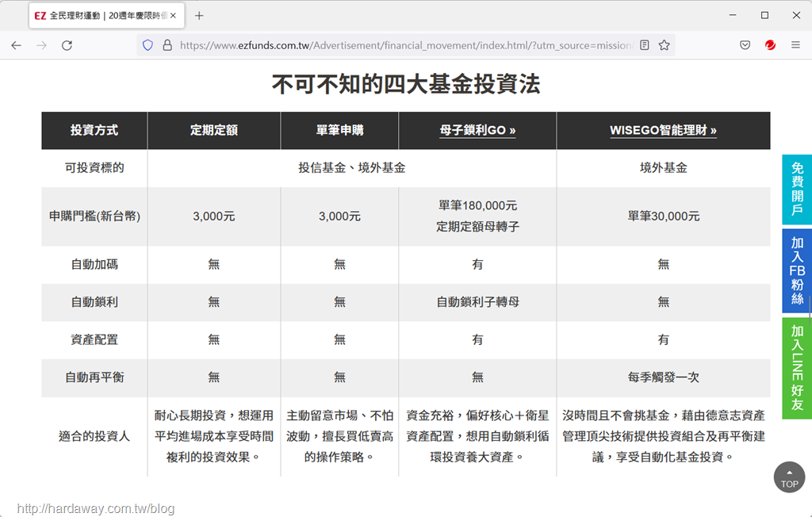Image resolution: width=812 pixels, height=517 pixels.
Task: Select the 全民理財運動 browser tab
Action: tap(106, 16)
